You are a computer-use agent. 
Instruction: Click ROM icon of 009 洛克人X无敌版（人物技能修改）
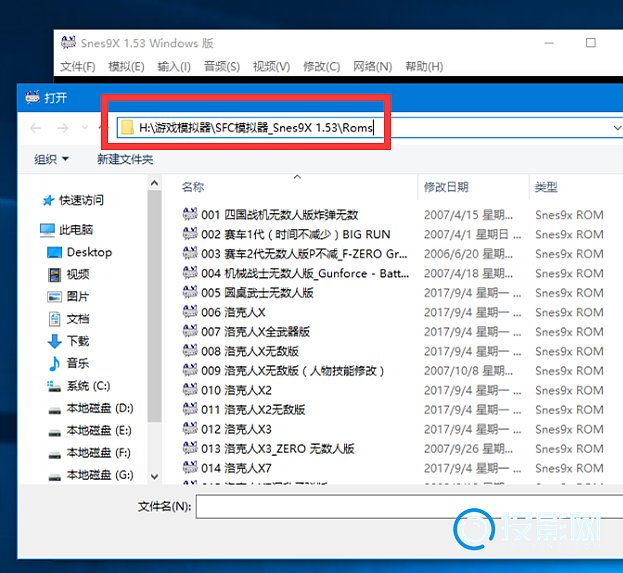click(190, 370)
